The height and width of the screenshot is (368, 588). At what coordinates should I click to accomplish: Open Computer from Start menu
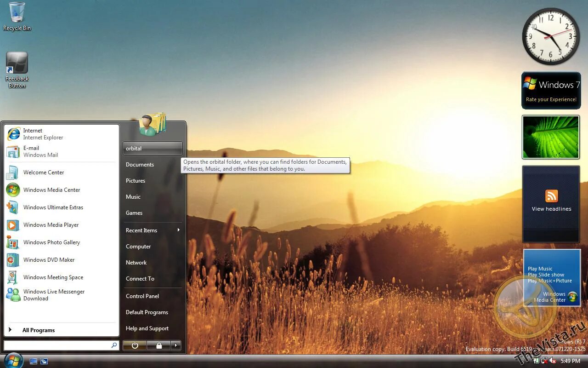(x=153, y=247)
